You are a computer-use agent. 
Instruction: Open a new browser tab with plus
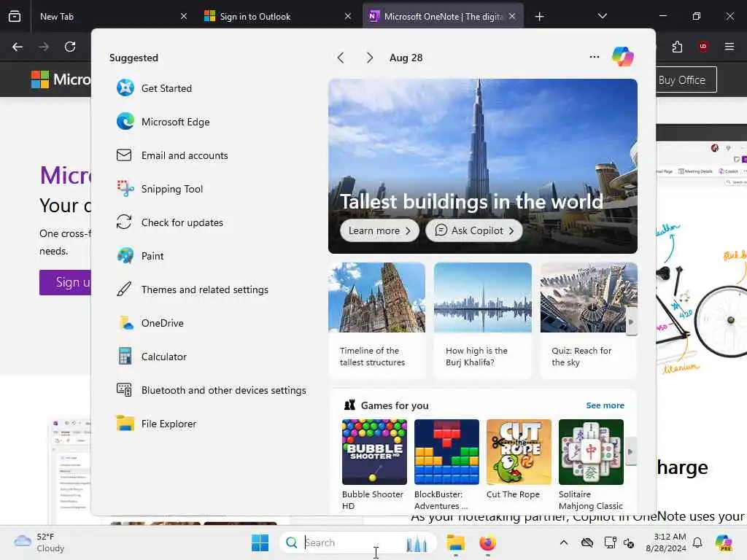click(x=539, y=17)
